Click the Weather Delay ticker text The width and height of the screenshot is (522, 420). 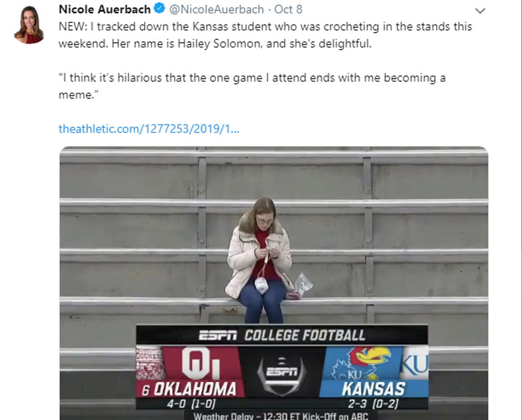[x=281, y=416]
